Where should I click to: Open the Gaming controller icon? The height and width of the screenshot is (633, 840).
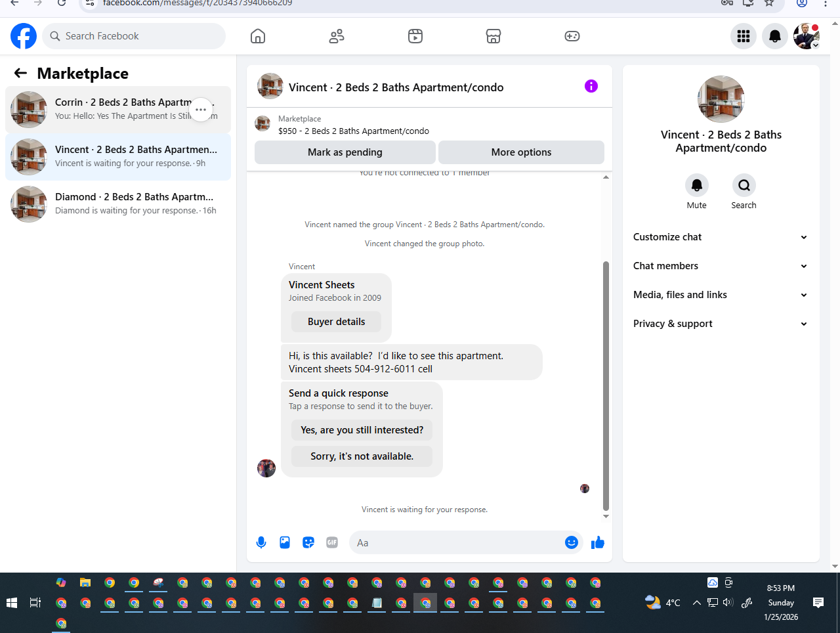click(x=572, y=36)
